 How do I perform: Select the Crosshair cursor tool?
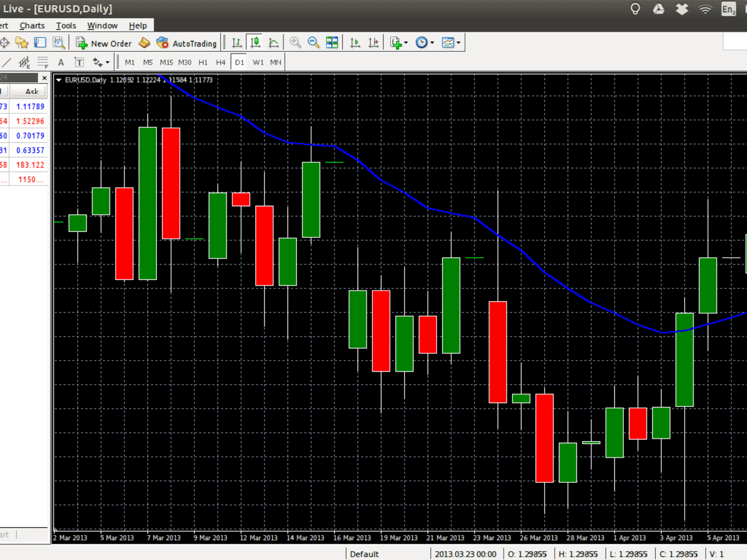[x=4, y=42]
